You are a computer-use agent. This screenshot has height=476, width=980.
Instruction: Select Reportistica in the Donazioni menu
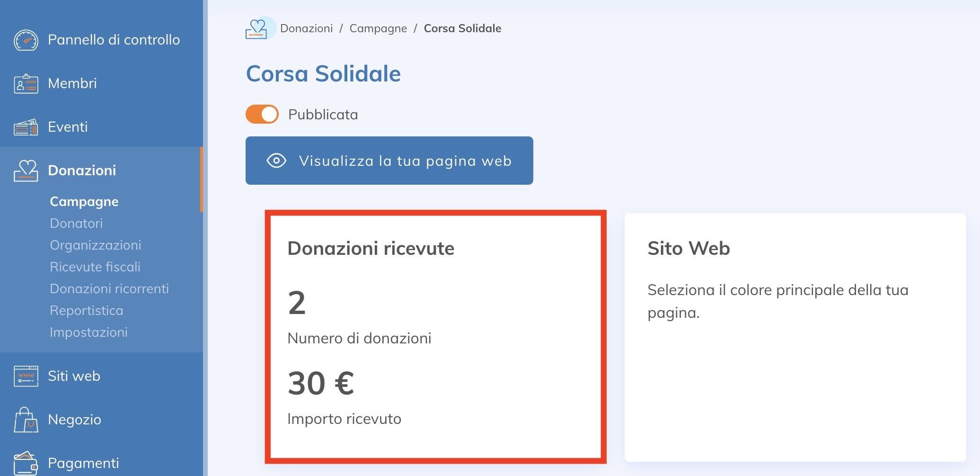pyautogui.click(x=86, y=310)
